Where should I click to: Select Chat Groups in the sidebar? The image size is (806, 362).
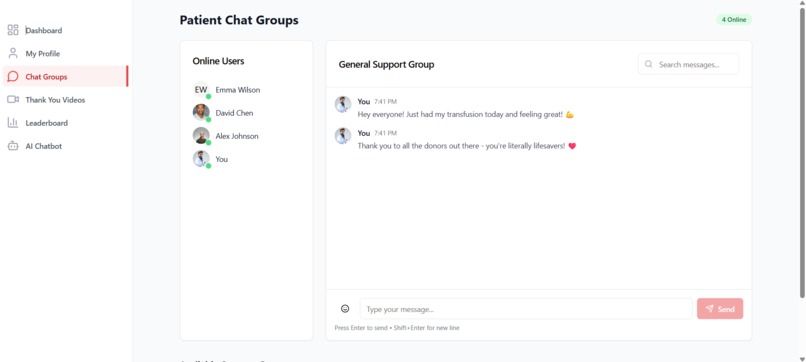click(x=65, y=77)
